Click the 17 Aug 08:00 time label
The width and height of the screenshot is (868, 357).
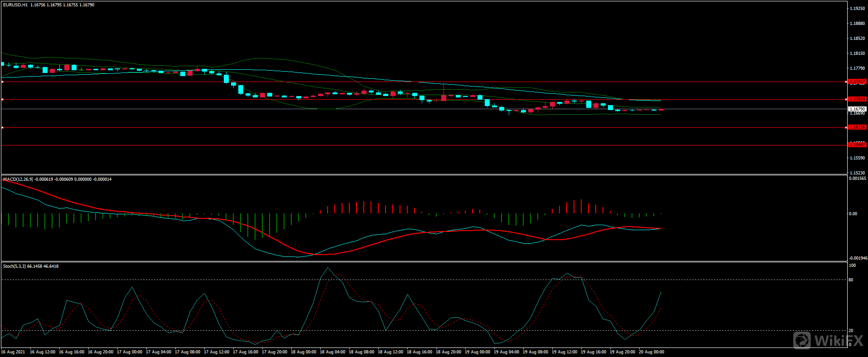pos(187,352)
